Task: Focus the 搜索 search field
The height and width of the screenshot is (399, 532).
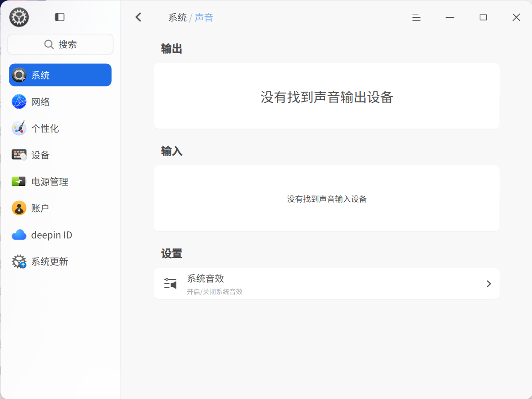Action: 60,44
